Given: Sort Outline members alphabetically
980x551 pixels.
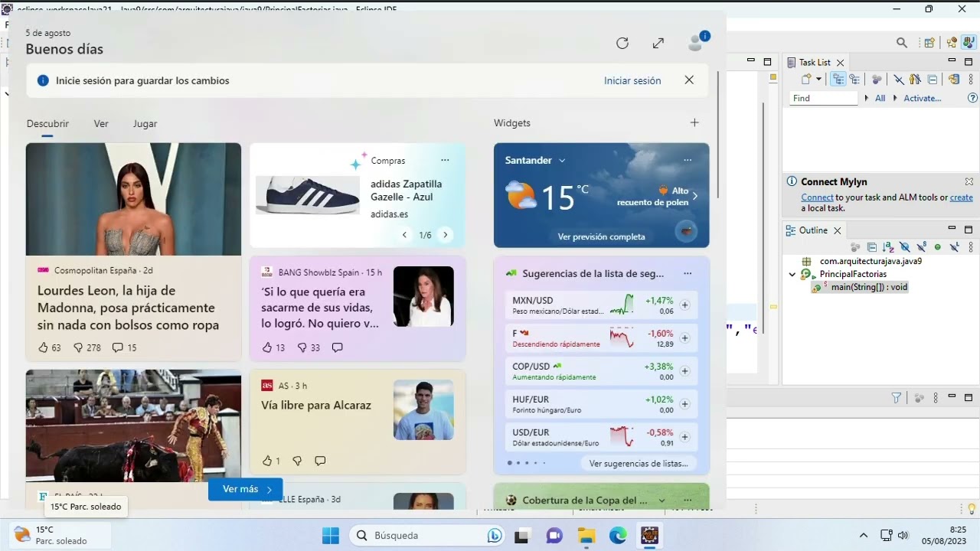Looking at the screenshot, I should [888, 247].
